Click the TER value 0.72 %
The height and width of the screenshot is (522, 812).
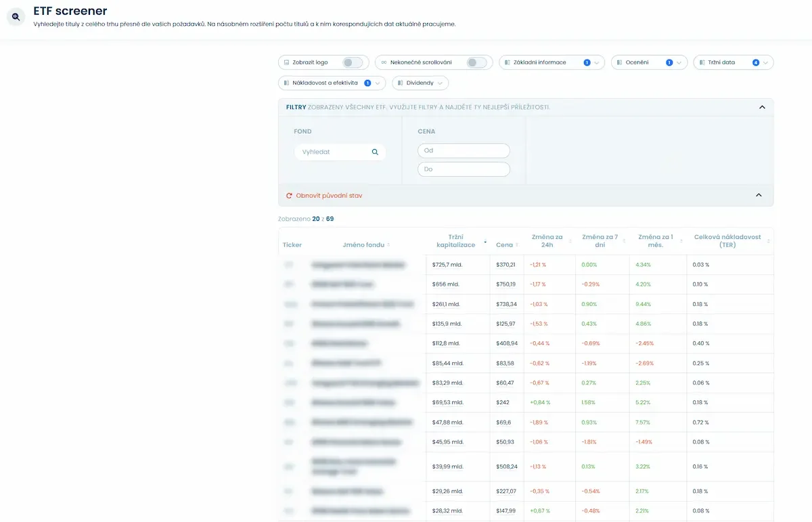701,422
